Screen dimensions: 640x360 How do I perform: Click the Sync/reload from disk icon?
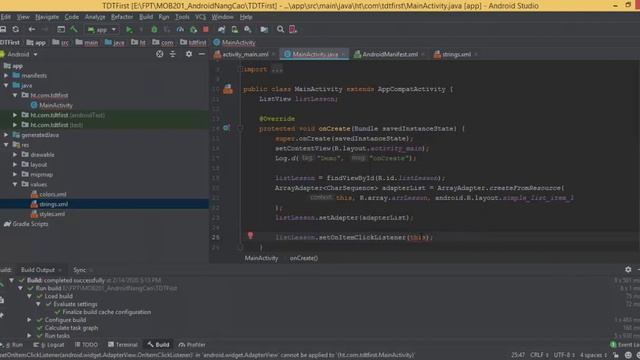click(x=16, y=29)
